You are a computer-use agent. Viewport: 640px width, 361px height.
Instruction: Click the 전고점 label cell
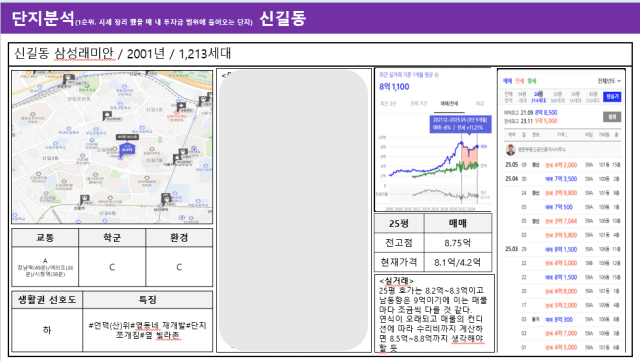[399, 243]
